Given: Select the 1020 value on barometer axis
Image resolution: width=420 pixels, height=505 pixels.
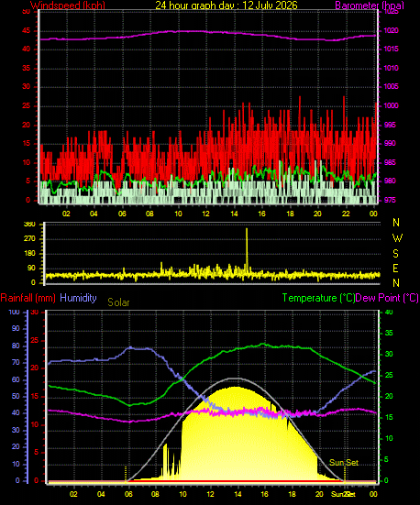Looking at the screenshot, I should coord(391,31).
